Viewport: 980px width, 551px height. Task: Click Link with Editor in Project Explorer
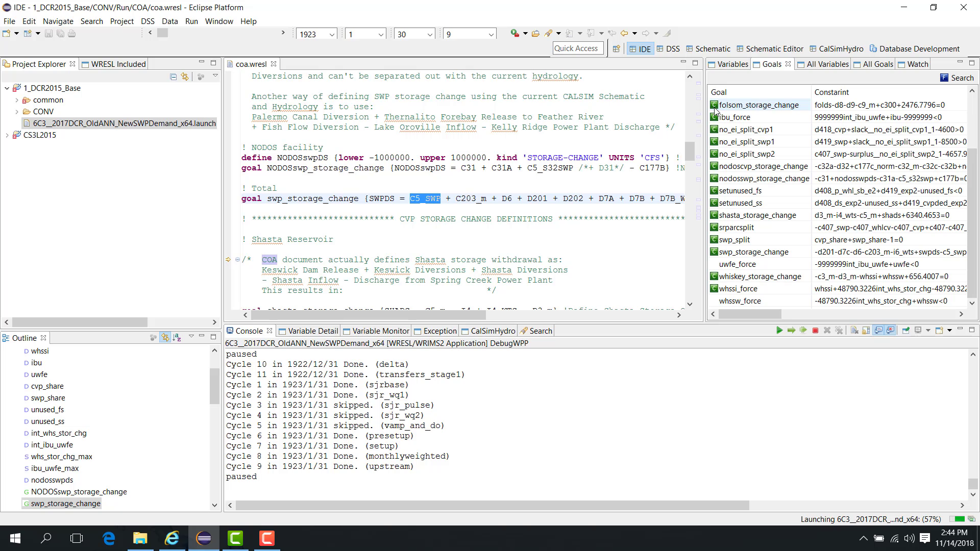pyautogui.click(x=185, y=77)
